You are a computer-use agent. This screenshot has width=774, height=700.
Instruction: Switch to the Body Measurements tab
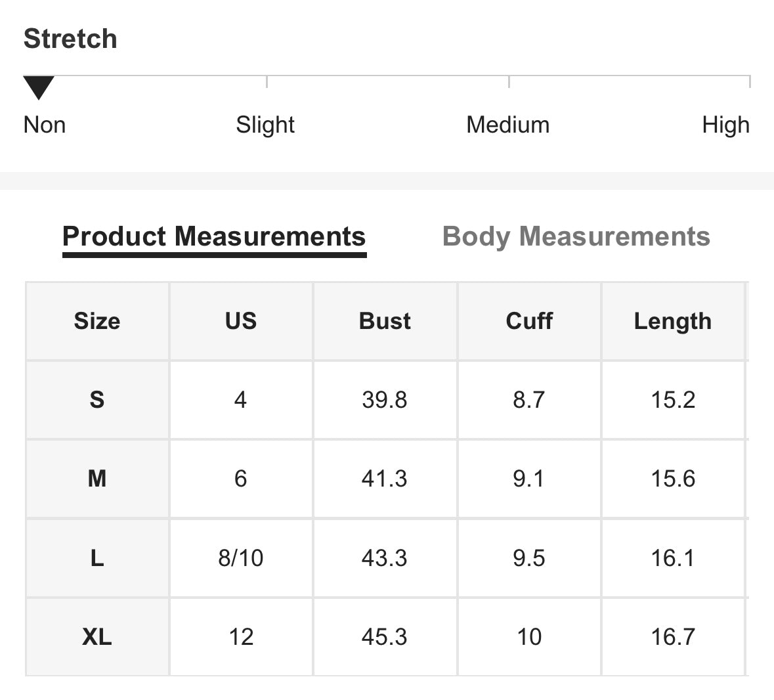[576, 236]
